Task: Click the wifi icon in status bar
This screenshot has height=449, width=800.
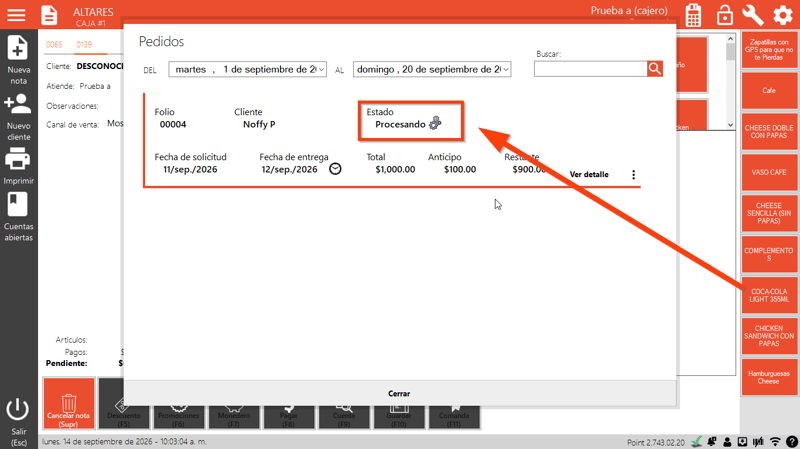Action: 775,442
